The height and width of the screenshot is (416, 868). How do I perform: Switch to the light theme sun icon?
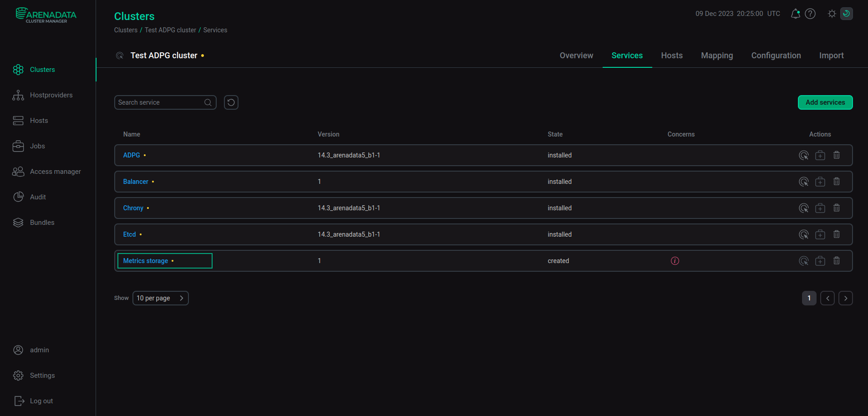click(832, 14)
